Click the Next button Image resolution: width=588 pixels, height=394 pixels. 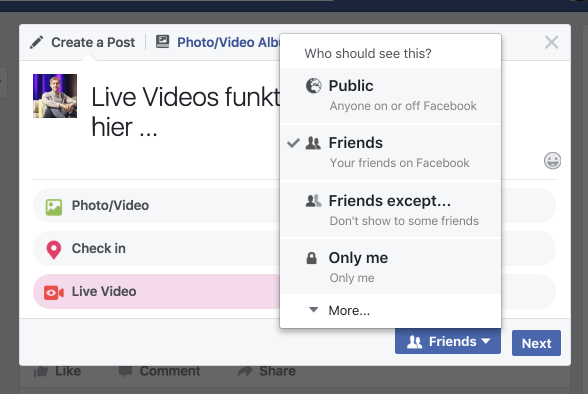536,343
